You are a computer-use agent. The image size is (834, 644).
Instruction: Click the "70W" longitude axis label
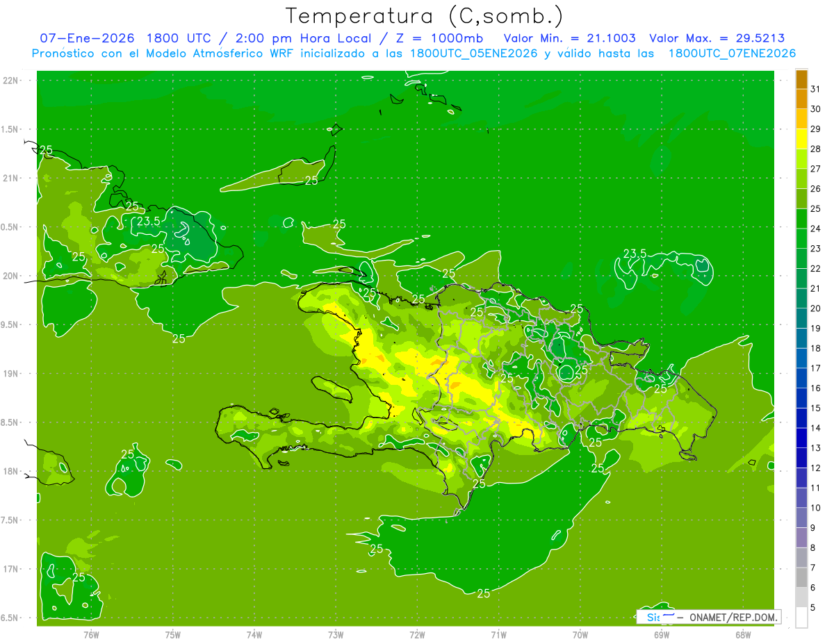(580, 634)
